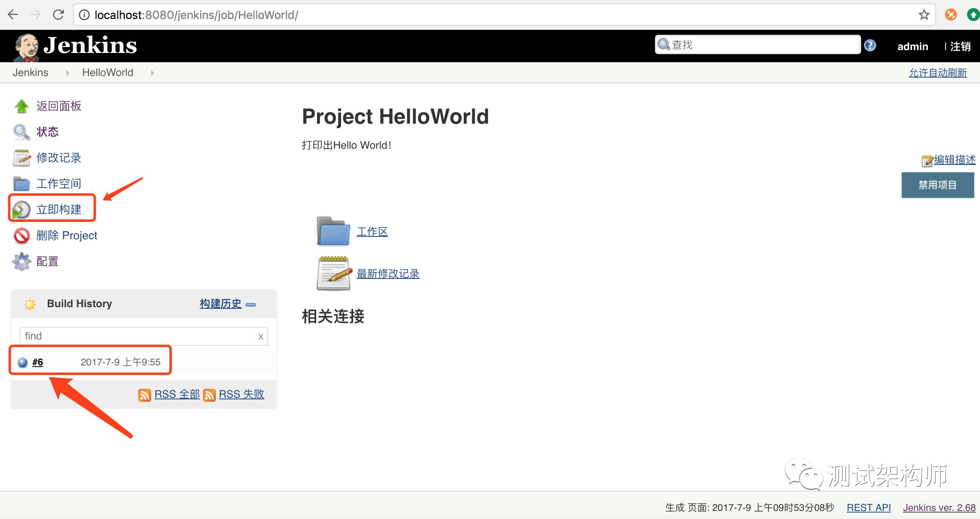Expand the Jenkins breadcrumb arrow

68,73
